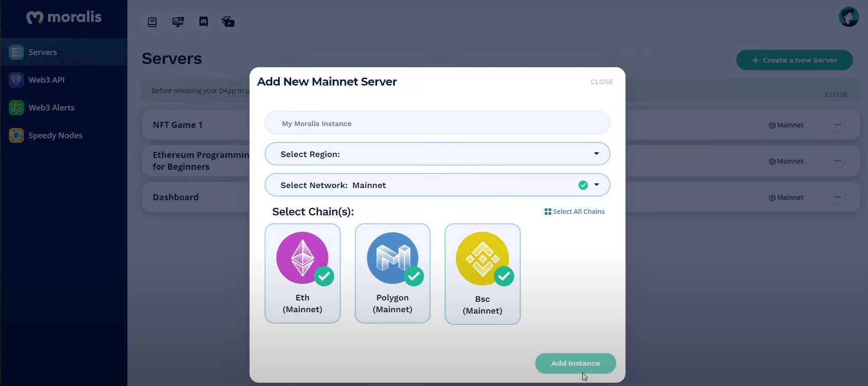Screen dimensions: 868x386
Task: Open the documentation icon in top toolbar
Action: 152,22
